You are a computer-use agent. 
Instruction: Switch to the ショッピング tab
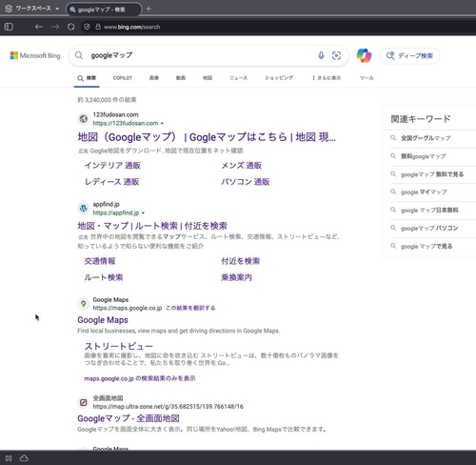tap(279, 78)
